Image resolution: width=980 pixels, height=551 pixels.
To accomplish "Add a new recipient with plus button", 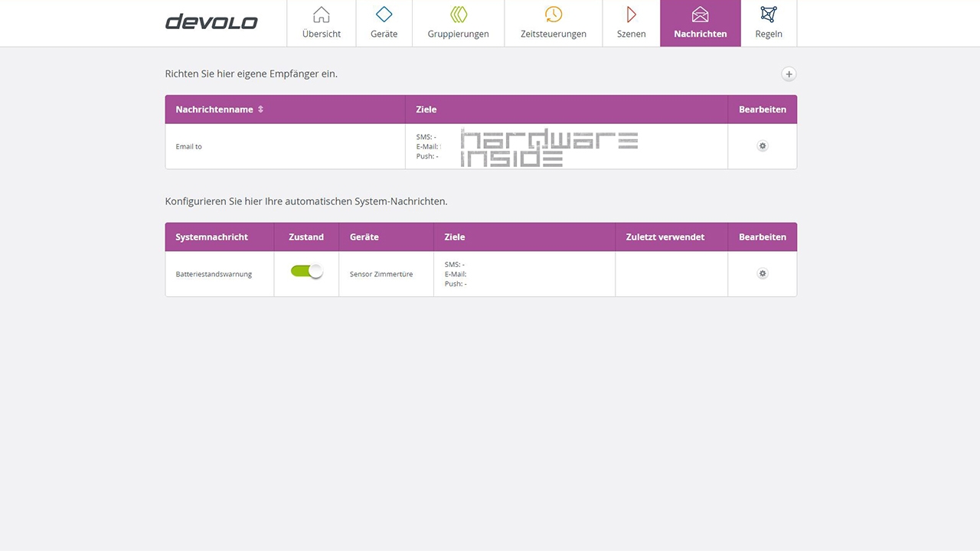I will tap(789, 74).
